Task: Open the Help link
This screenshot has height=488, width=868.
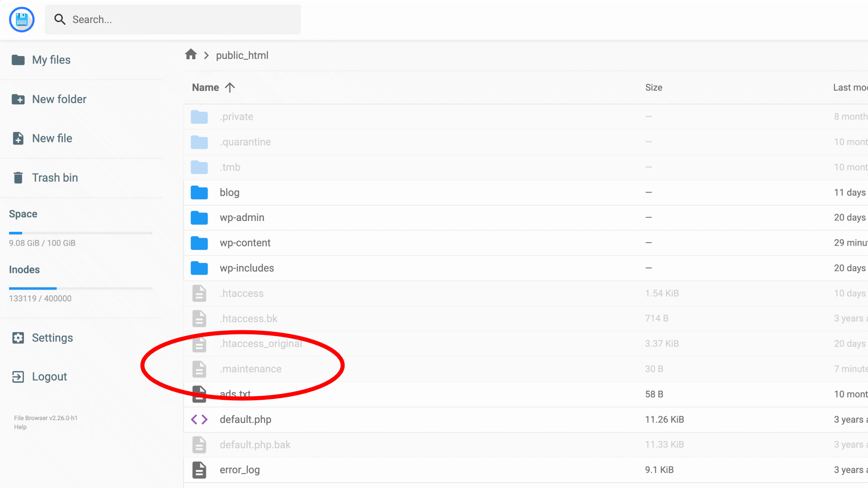Action: (x=20, y=427)
